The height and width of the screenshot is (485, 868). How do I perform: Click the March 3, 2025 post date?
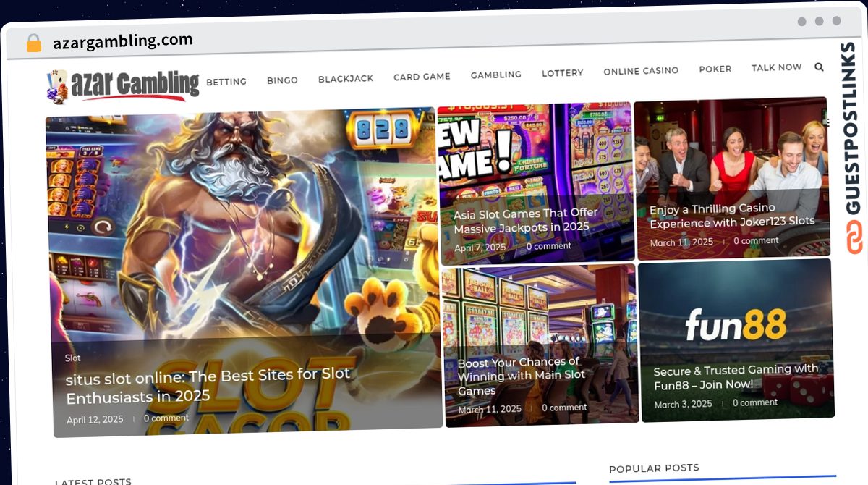click(x=684, y=405)
